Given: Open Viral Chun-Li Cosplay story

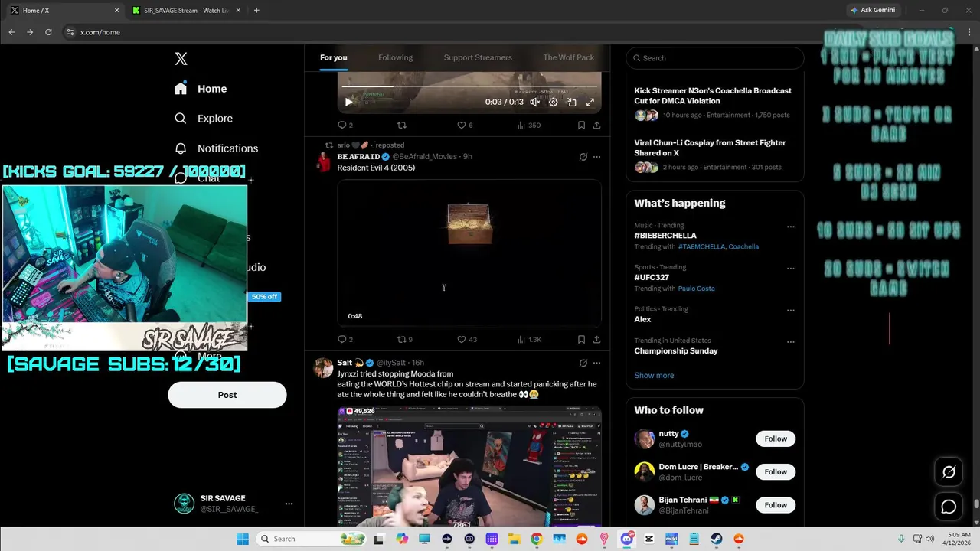Looking at the screenshot, I should click(x=715, y=155).
